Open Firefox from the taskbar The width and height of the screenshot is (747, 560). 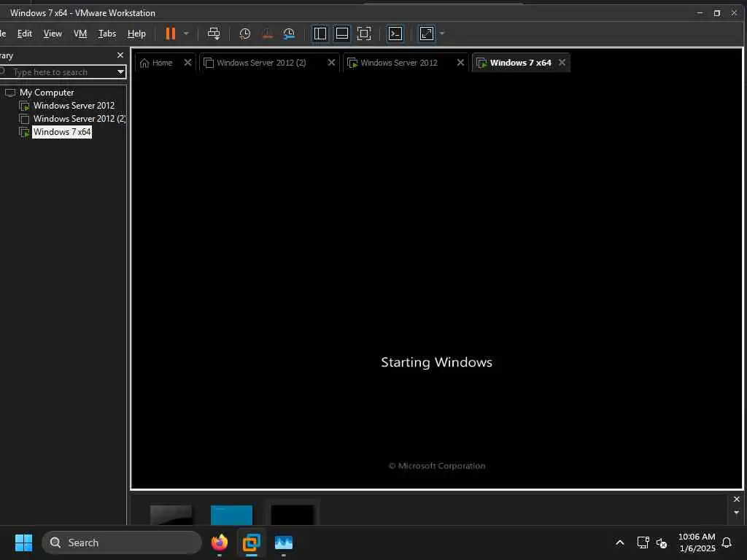(x=220, y=542)
